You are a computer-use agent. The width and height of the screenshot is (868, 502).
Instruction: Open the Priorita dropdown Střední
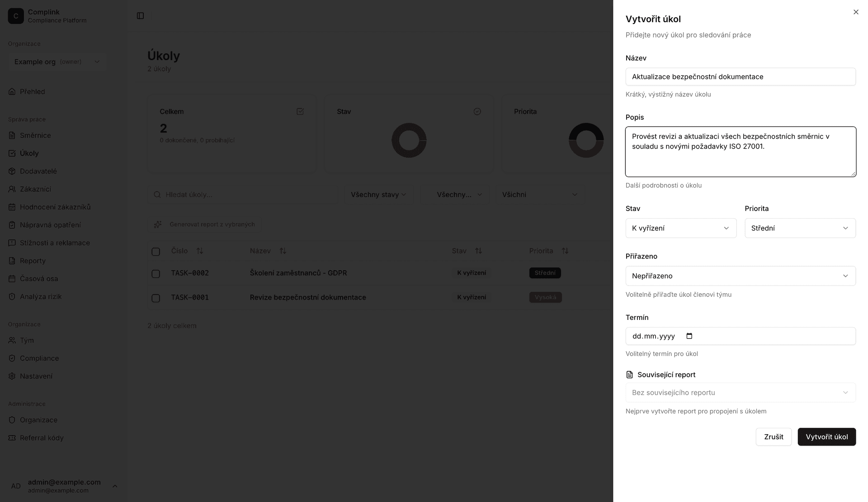pyautogui.click(x=800, y=228)
